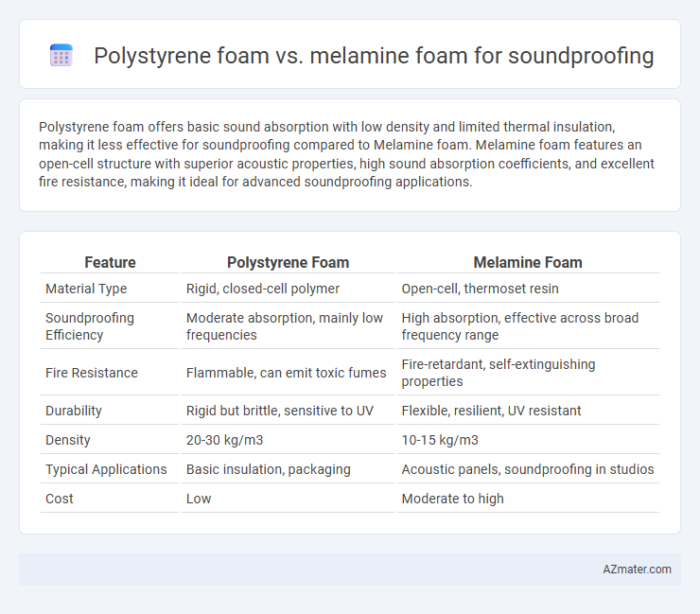Select the '10-15 kg/m3' density value
The height and width of the screenshot is (614, 700).
point(440,440)
